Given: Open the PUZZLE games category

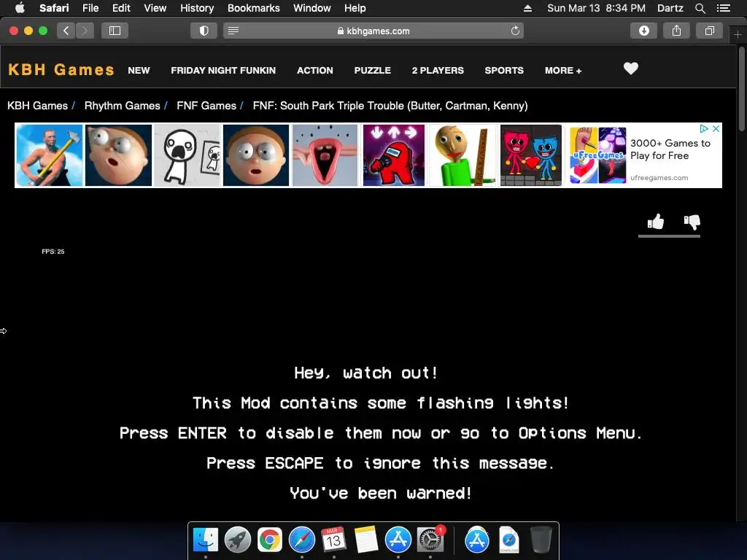Looking at the screenshot, I should 372,71.
